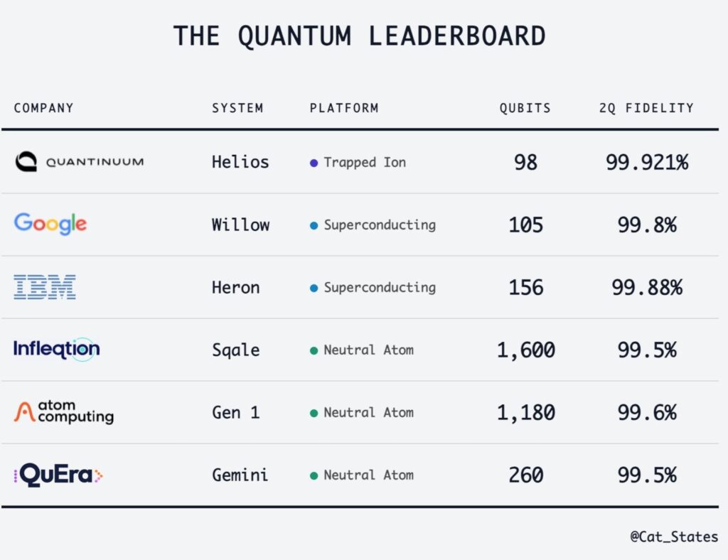Click the blue dot beside Willow's Superconducting
728x560 pixels.
click(x=314, y=225)
